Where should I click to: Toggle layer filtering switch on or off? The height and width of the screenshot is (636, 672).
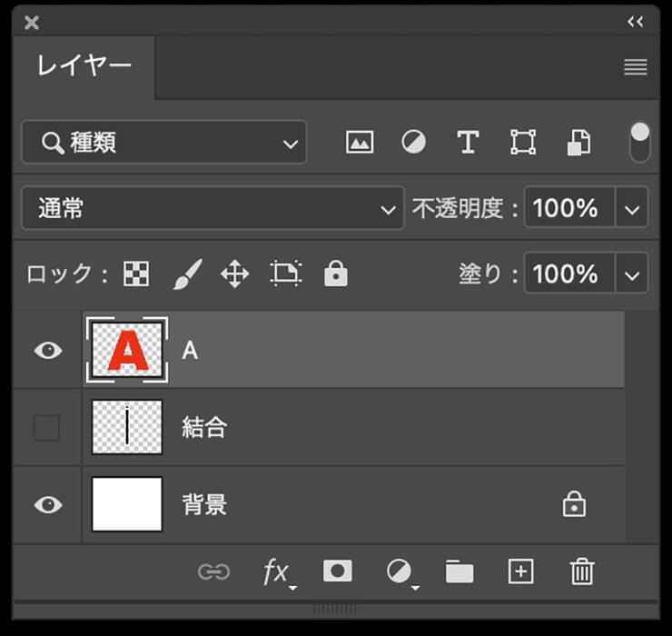[x=640, y=143]
